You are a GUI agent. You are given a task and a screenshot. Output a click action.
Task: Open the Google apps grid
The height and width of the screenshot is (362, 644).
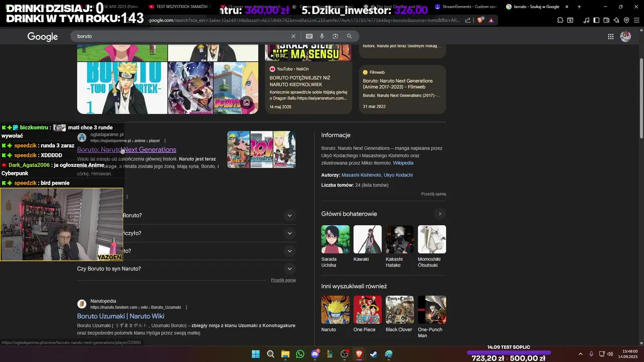610,36
